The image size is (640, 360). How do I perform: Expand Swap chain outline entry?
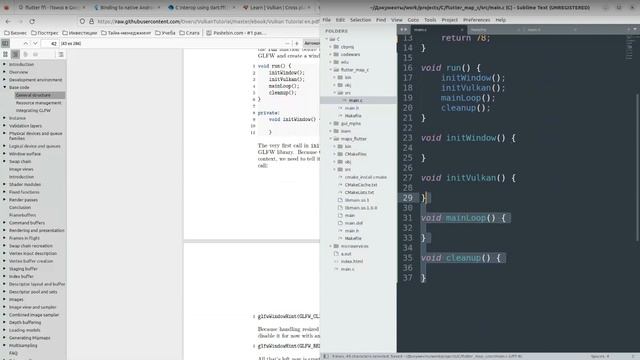4,161
